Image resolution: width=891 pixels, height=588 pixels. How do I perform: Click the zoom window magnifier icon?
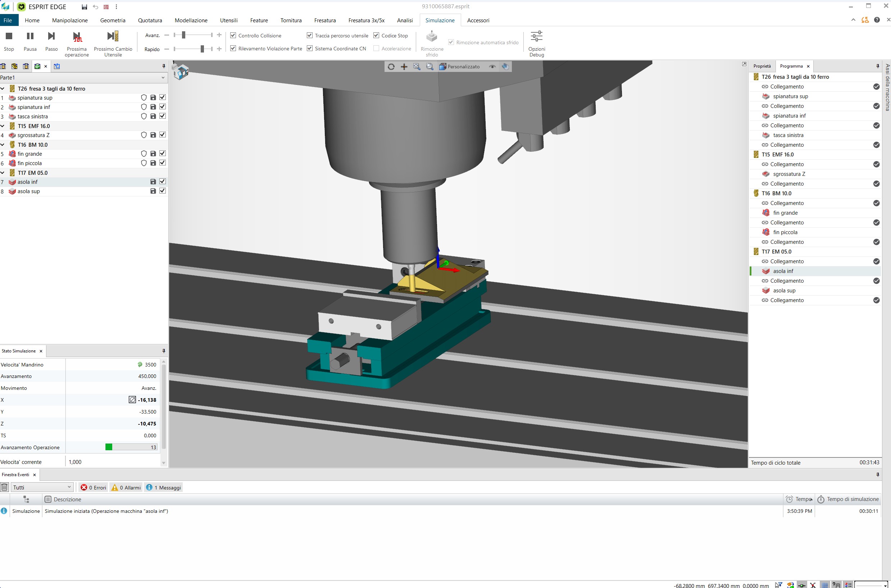[x=429, y=67]
